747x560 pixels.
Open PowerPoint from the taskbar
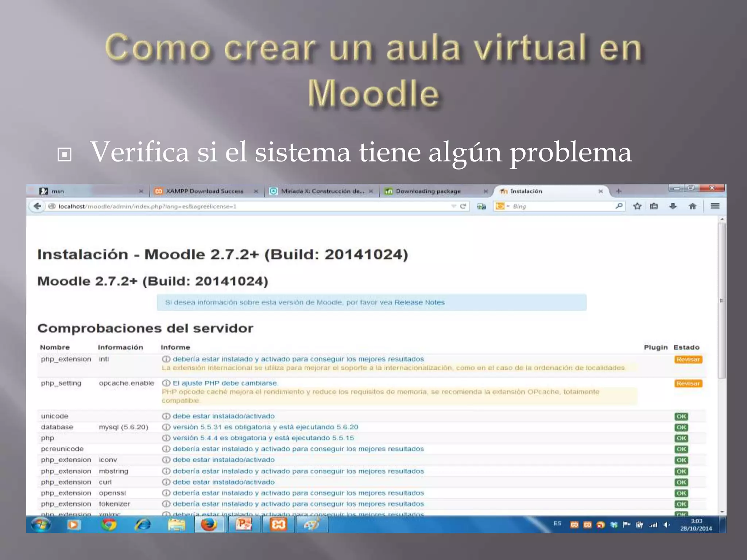[243, 525]
